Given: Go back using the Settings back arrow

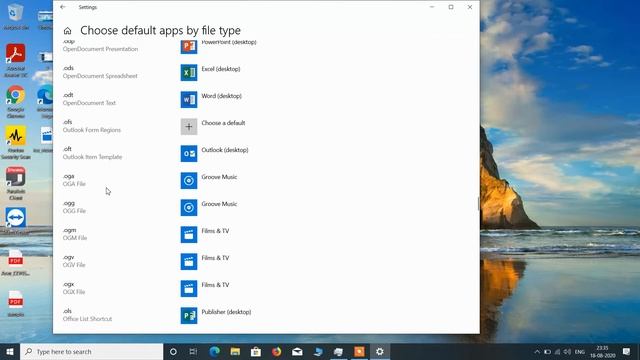Looking at the screenshot, I should (62, 7).
